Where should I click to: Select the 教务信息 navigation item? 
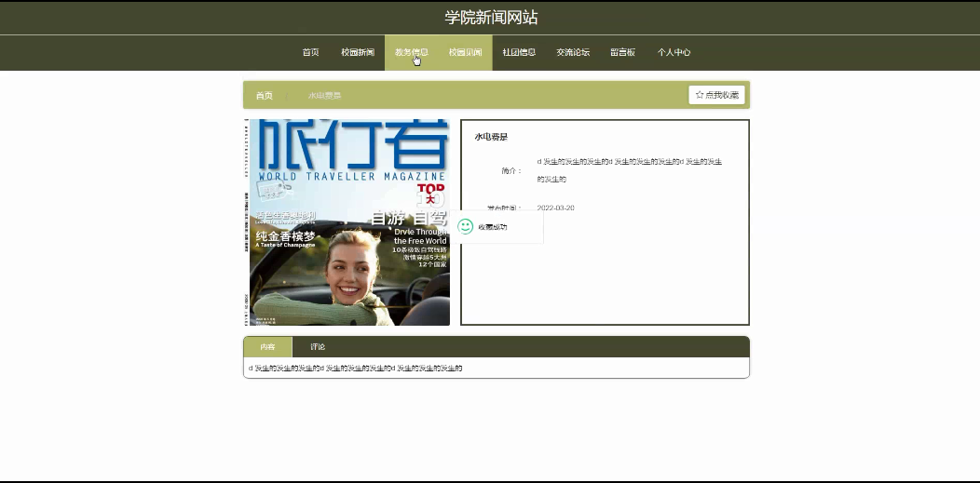(411, 52)
